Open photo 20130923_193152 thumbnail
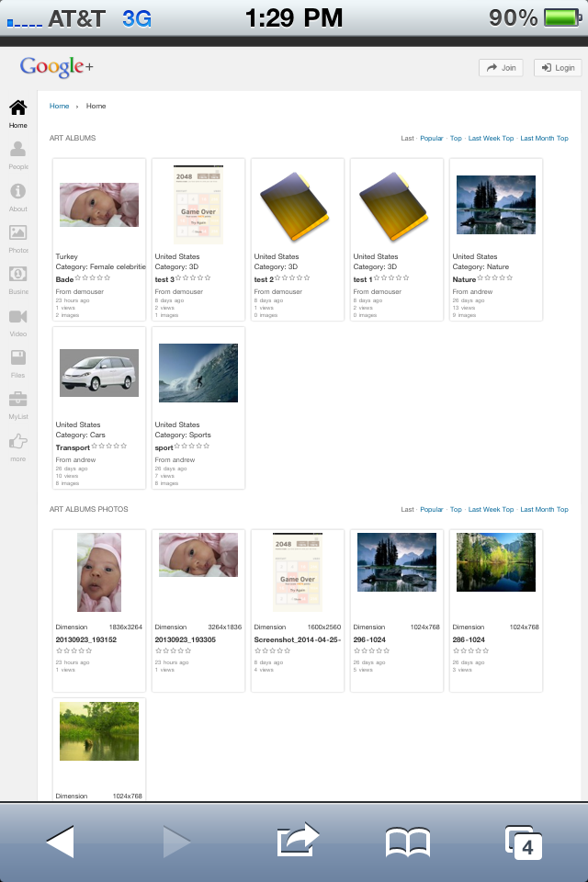The width and height of the screenshot is (588, 882). (x=99, y=572)
